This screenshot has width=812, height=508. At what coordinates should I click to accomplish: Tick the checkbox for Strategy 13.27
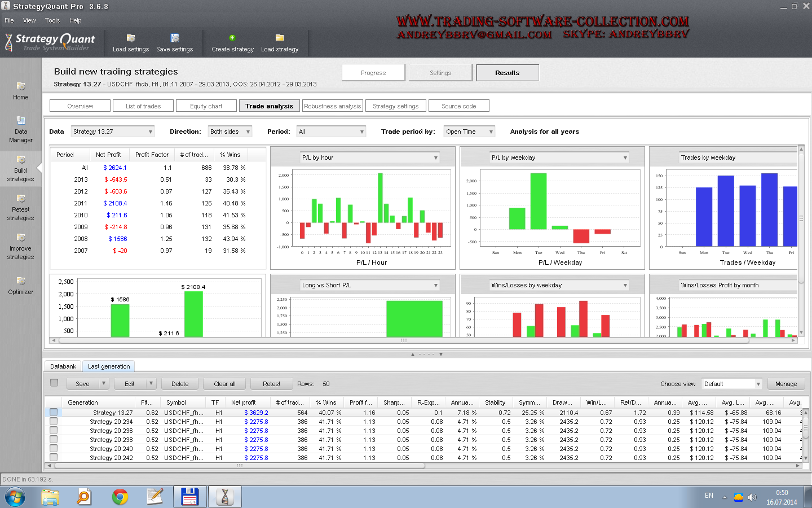(x=54, y=413)
